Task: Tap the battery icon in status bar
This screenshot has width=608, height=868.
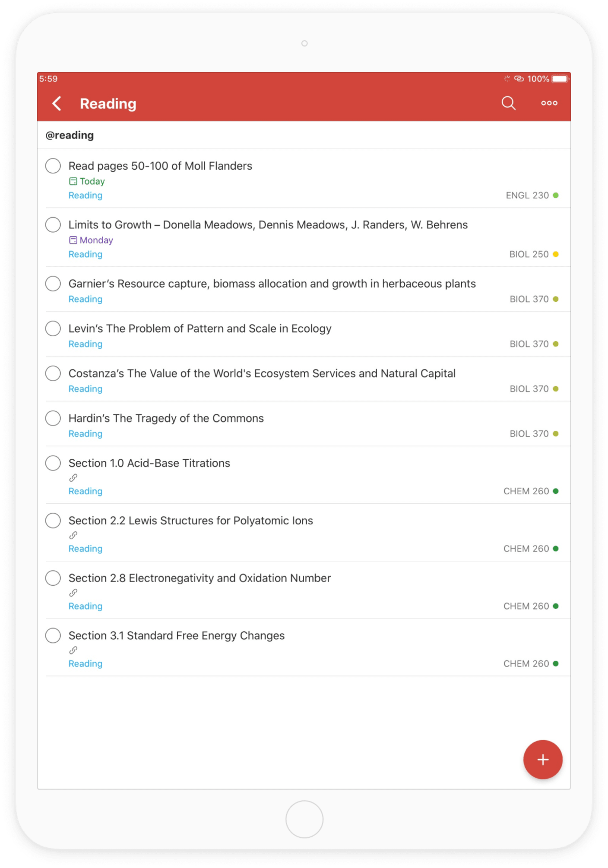Action: pos(560,79)
